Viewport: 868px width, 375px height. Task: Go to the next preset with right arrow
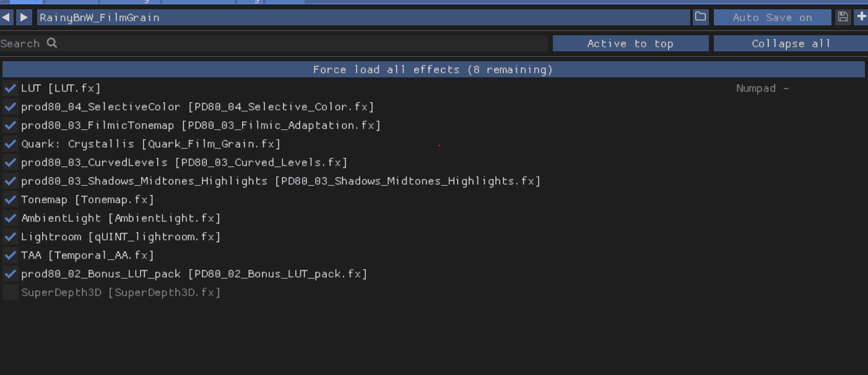coord(24,17)
